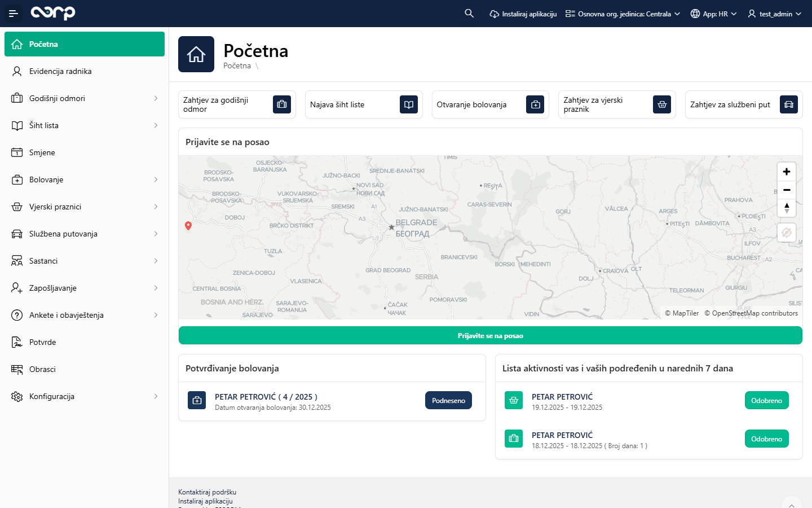Toggle the map geolocation button
Screen dimensions: 812x508
click(787, 233)
